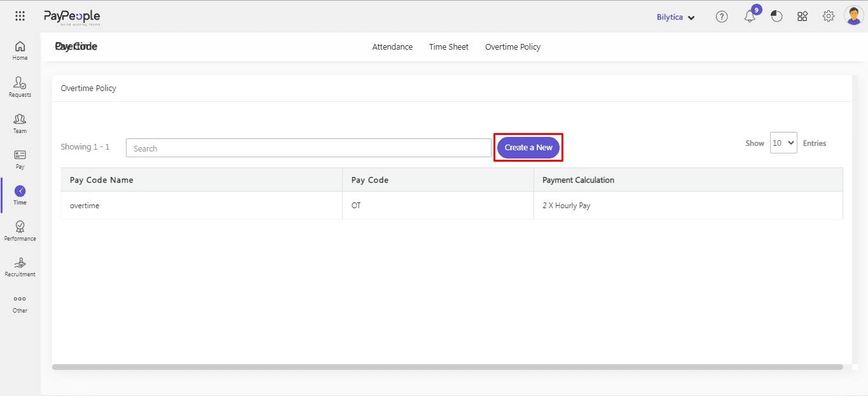Open the help question mark icon
The image size is (868, 396).
tap(722, 17)
